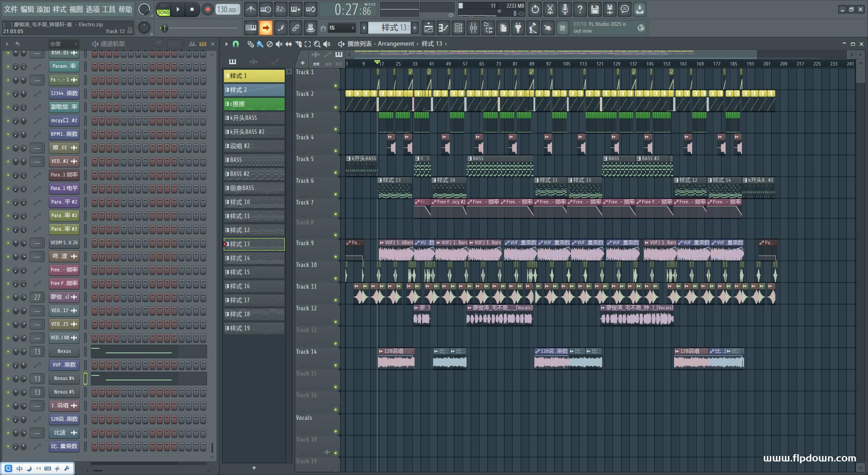Click the audio editor scissors icon
This screenshot has width=868, height=475.
550,9
